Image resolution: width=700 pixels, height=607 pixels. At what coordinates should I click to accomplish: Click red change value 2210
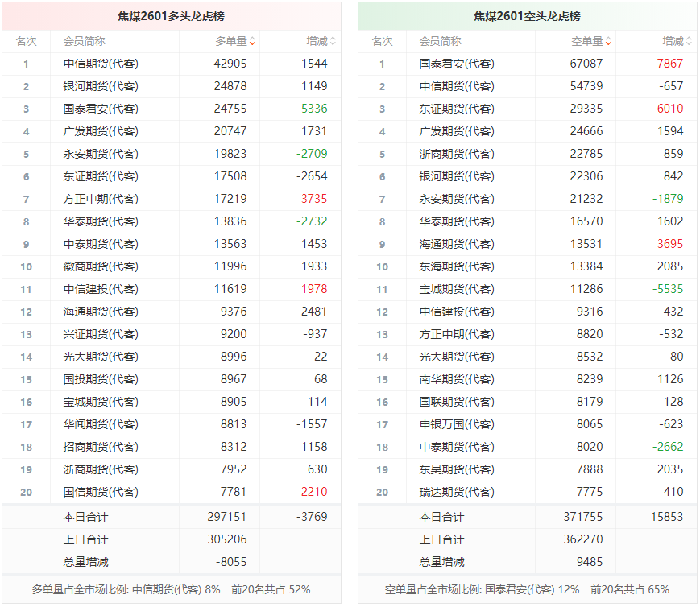pyautogui.click(x=314, y=492)
